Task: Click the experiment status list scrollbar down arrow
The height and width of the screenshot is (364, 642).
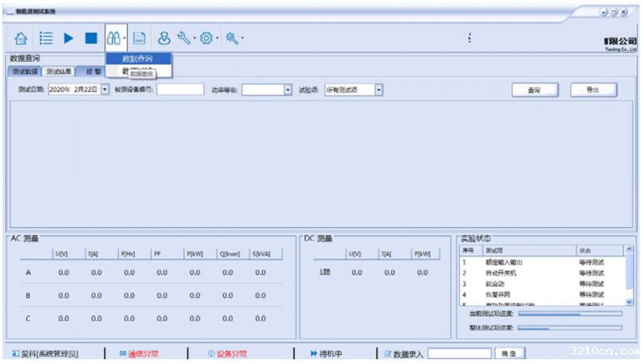Action: [629, 301]
